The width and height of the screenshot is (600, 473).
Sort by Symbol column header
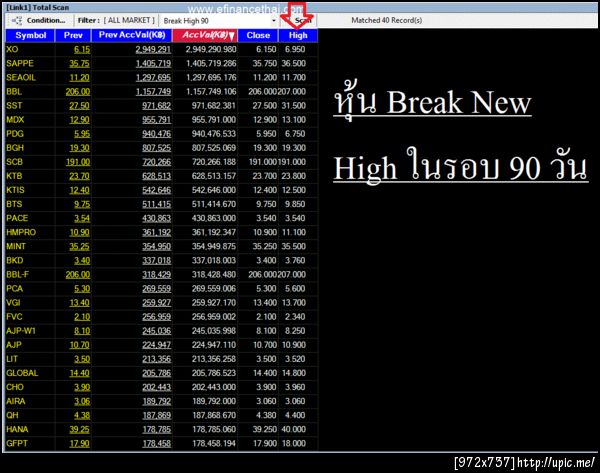[x=31, y=36]
